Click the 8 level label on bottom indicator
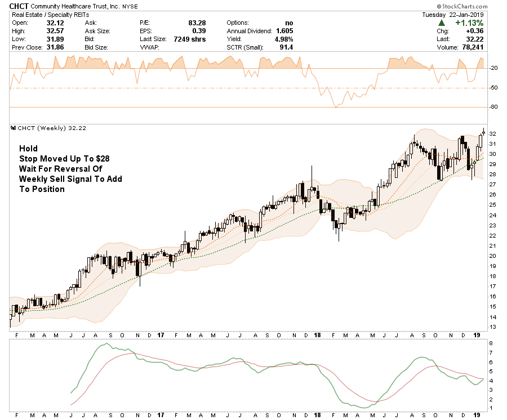 coord(491,343)
